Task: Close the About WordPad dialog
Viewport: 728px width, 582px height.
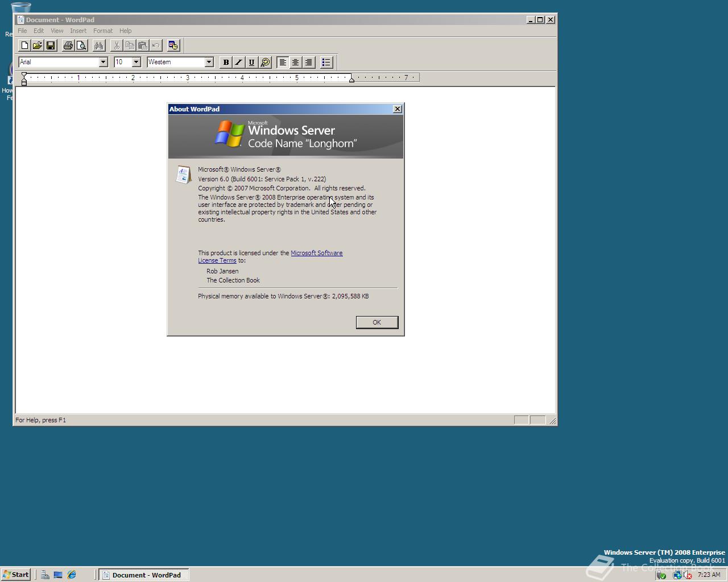Action: point(398,109)
